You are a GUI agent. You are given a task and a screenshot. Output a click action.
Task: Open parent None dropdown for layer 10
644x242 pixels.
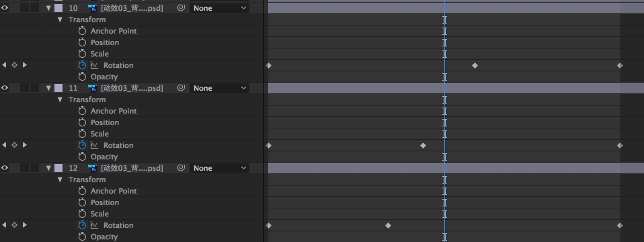pyautogui.click(x=219, y=8)
